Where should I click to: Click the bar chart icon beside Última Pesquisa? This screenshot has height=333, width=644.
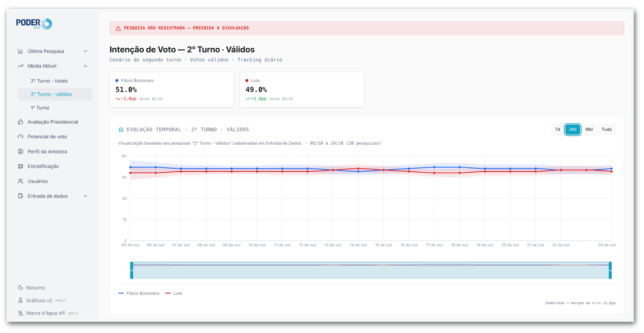(21, 51)
